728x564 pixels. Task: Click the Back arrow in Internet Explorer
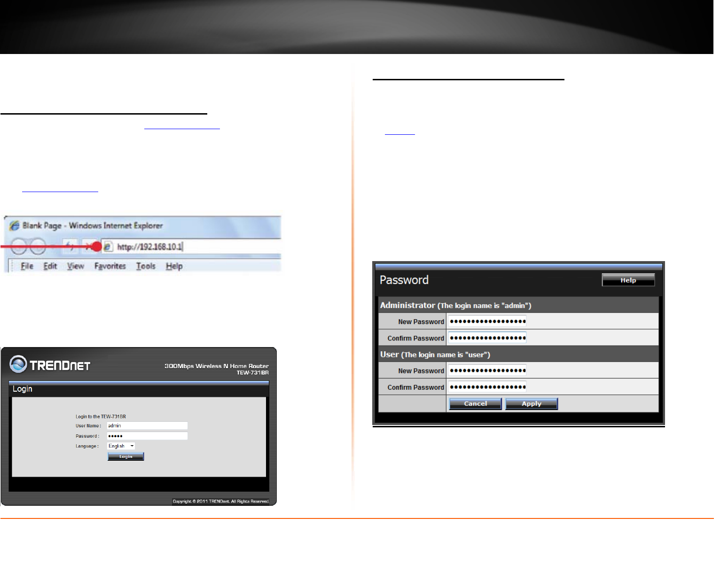point(19,246)
